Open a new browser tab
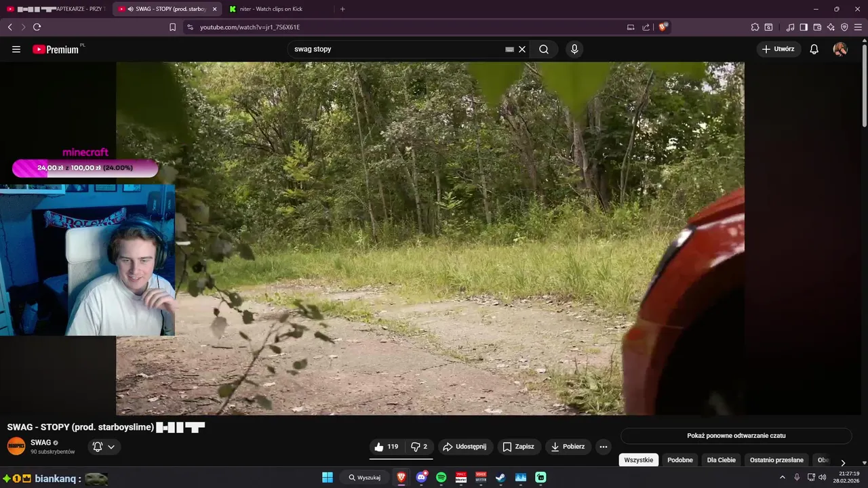Image resolution: width=868 pixels, height=488 pixels. 342,9
